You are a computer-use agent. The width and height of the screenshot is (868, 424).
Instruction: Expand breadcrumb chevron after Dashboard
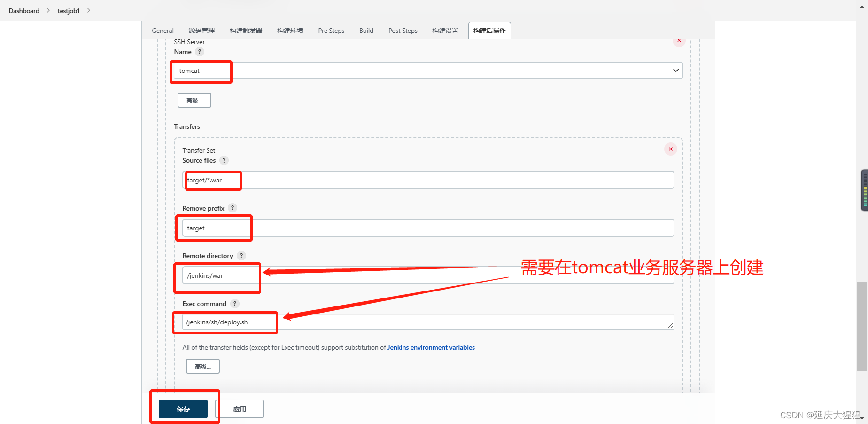(48, 10)
